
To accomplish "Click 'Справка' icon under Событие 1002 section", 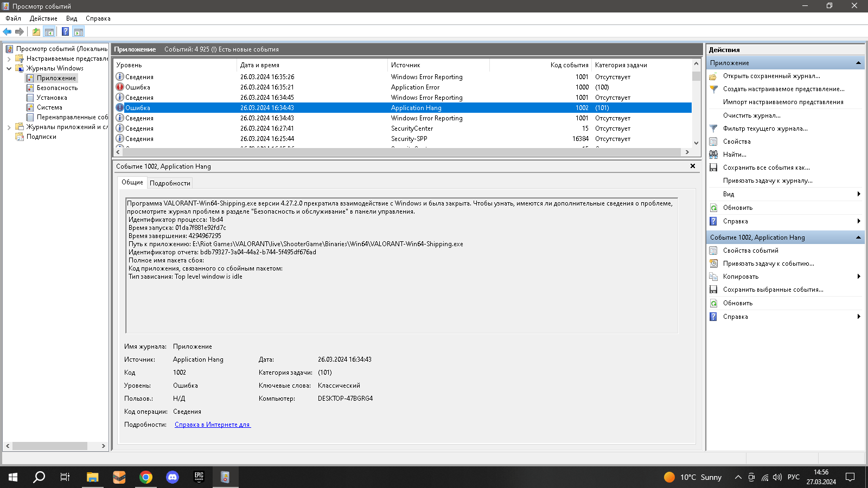I will [x=713, y=317].
